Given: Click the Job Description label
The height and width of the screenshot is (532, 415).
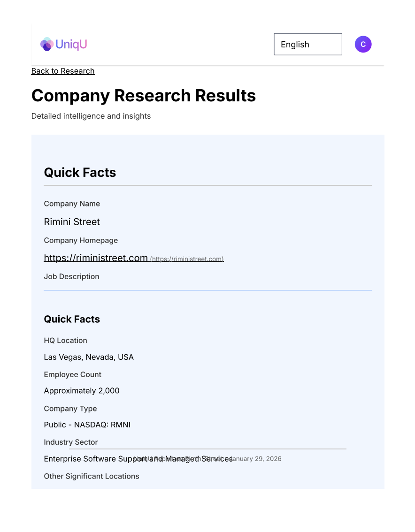Looking at the screenshot, I should pos(71,277).
